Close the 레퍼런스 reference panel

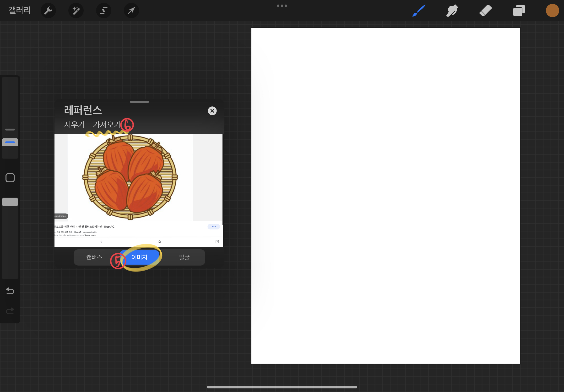tap(212, 111)
